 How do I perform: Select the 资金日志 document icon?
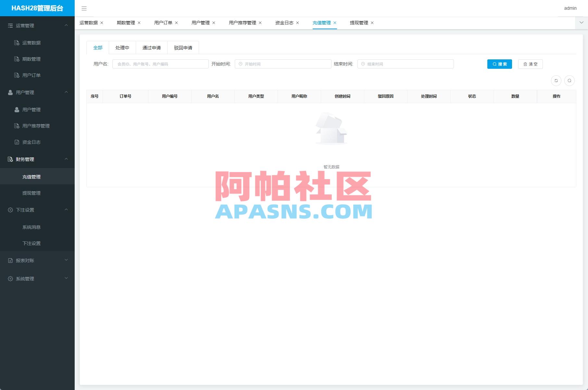point(16,142)
